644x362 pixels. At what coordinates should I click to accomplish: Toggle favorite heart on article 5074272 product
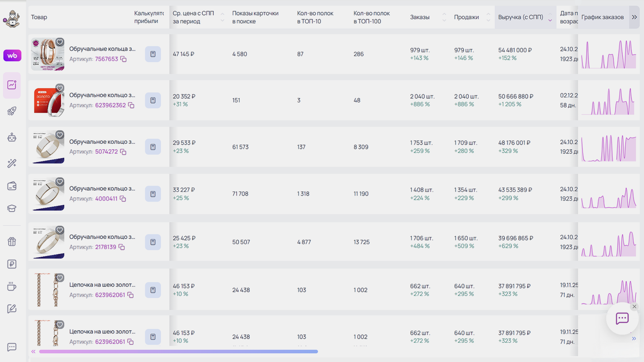coord(60,135)
